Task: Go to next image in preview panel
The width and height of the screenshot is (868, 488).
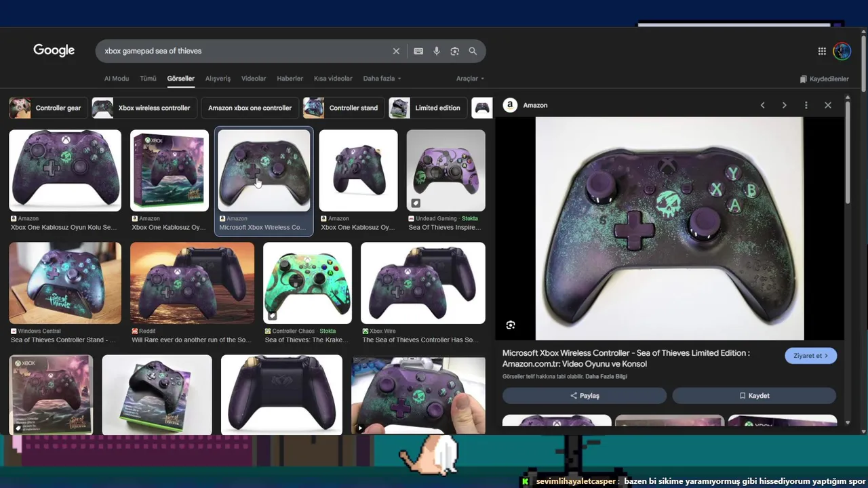Action: coord(785,105)
